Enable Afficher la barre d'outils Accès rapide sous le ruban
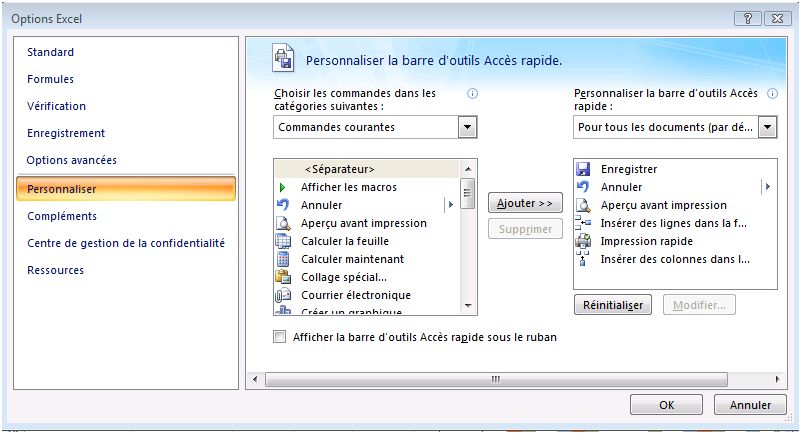 (279, 336)
